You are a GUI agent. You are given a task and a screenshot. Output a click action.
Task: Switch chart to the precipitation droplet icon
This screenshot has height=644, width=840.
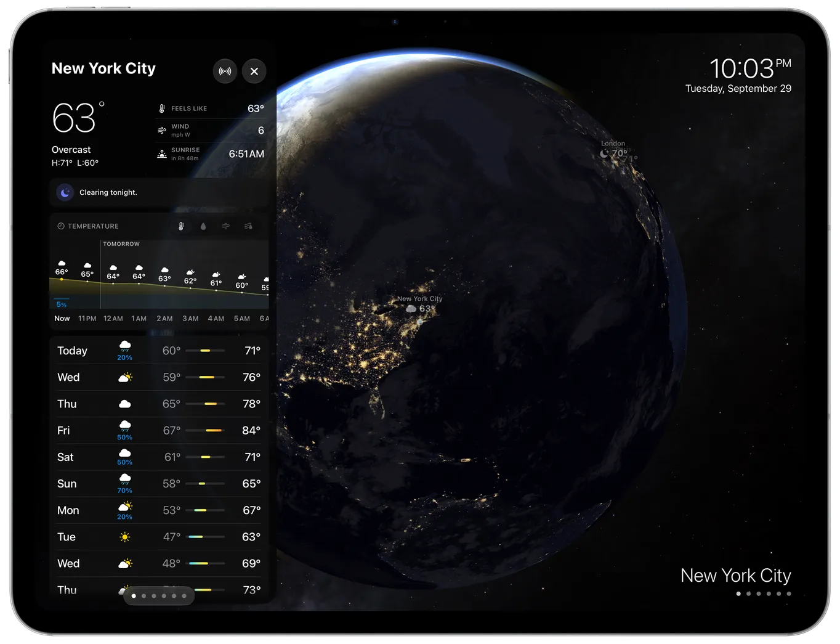point(203,226)
